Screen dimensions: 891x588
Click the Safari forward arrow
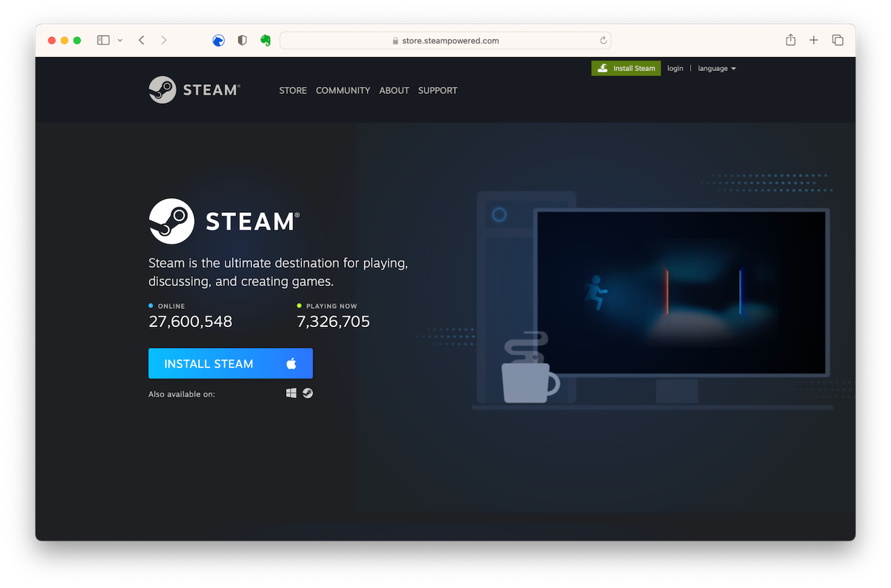164,40
